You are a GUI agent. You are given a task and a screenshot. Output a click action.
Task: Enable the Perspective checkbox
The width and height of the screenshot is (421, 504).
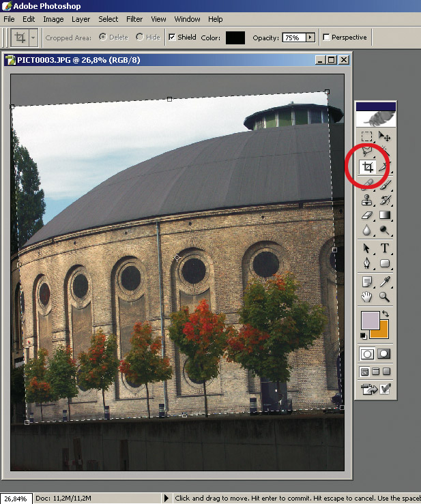326,38
